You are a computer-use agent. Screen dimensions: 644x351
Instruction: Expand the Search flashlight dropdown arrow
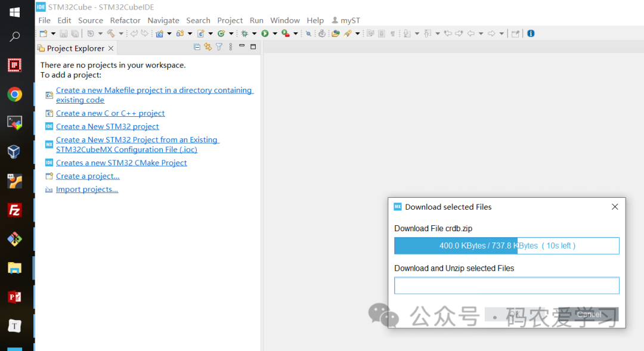357,33
